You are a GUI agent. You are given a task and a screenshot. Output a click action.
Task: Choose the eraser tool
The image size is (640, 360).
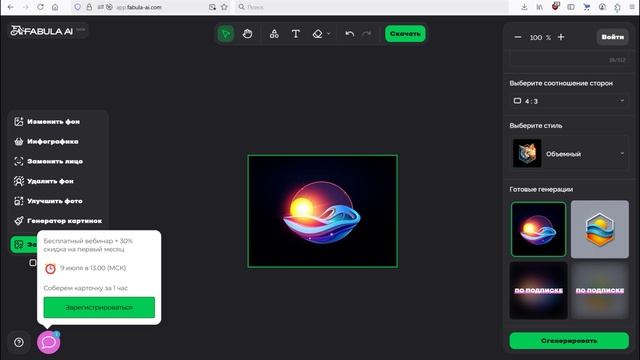[x=318, y=34]
